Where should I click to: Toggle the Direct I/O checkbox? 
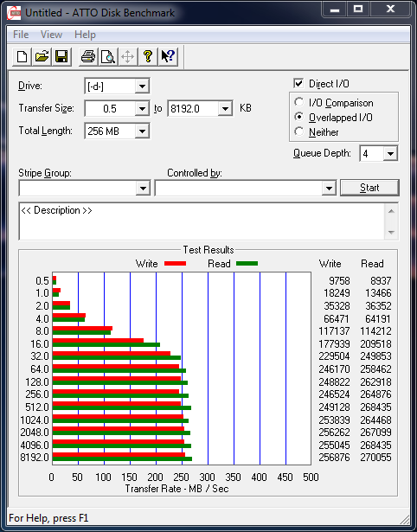pyautogui.click(x=298, y=83)
